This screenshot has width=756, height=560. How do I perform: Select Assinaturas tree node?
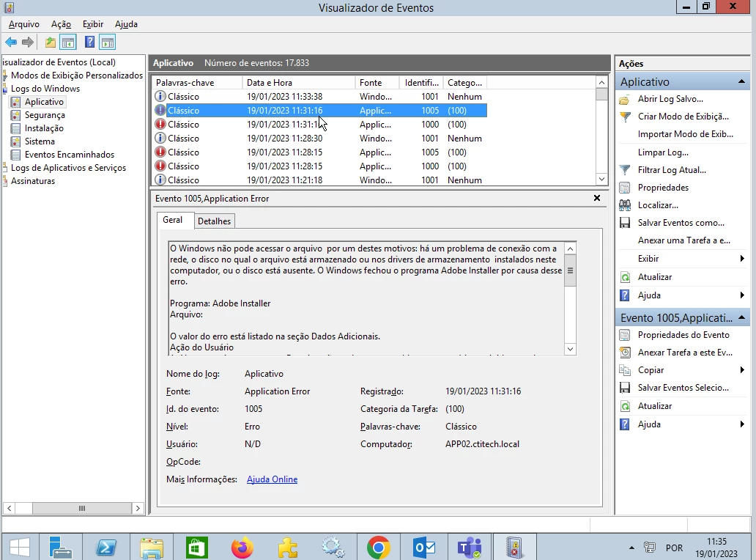(x=33, y=181)
